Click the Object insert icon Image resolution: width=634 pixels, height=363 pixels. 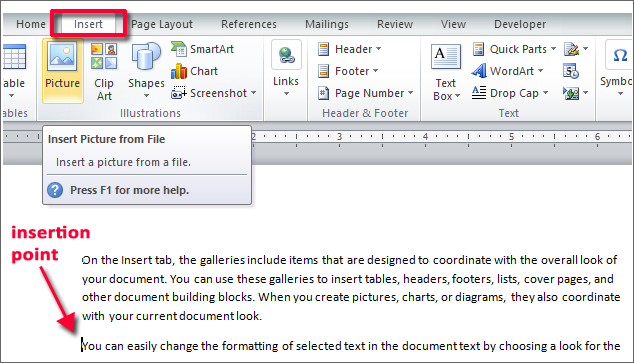tap(571, 93)
